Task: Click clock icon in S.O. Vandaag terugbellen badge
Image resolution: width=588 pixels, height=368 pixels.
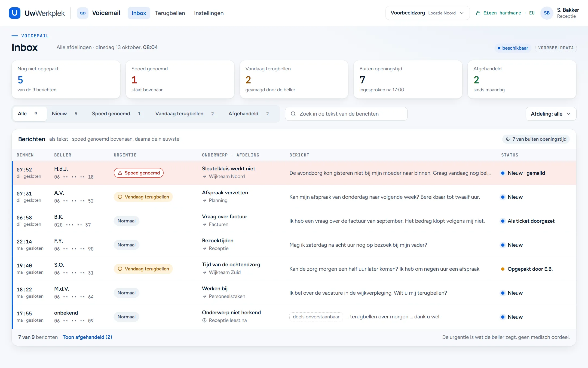Action: tap(120, 269)
